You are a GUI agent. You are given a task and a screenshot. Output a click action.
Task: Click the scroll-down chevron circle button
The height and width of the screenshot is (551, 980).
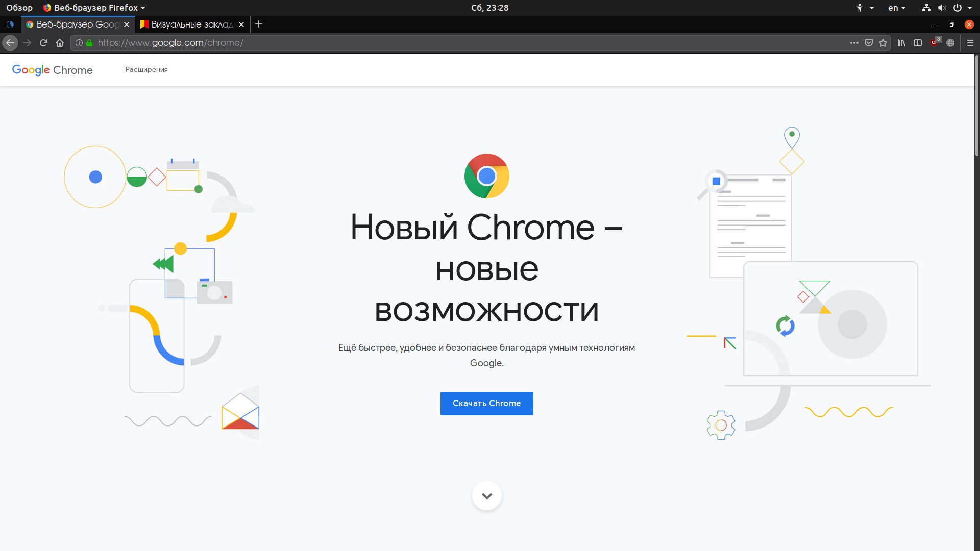pyautogui.click(x=487, y=495)
